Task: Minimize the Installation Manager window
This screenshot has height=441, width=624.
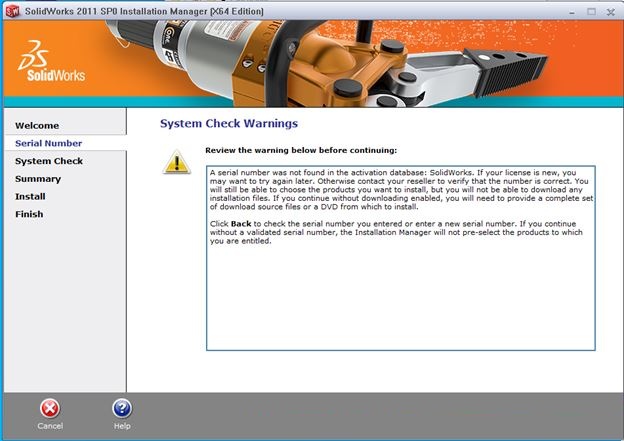Action: [572, 12]
